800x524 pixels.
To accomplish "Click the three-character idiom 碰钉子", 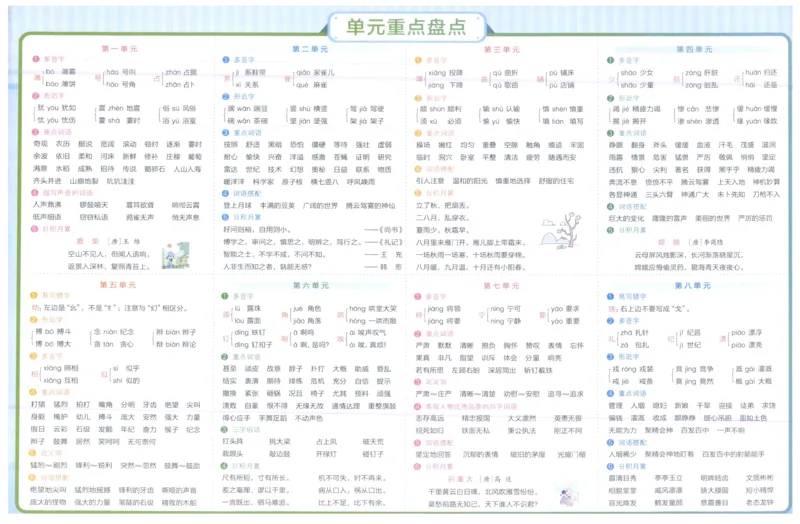I will click(373, 454).
